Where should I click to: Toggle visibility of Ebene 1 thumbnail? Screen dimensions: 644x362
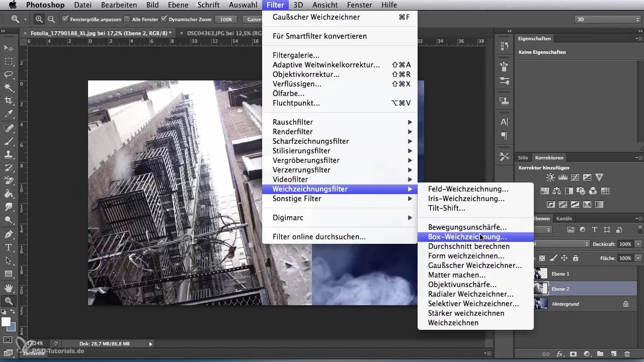click(541, 274)
